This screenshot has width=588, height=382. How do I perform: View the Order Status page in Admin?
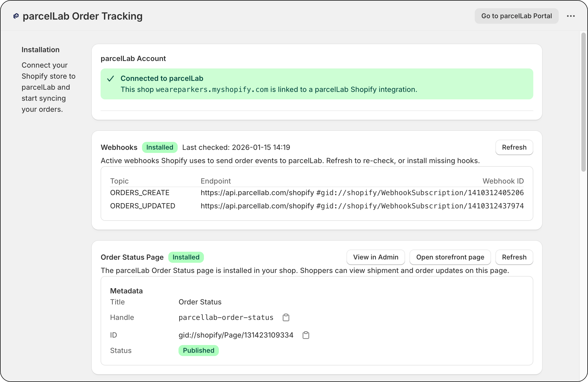tap(375, 257)
